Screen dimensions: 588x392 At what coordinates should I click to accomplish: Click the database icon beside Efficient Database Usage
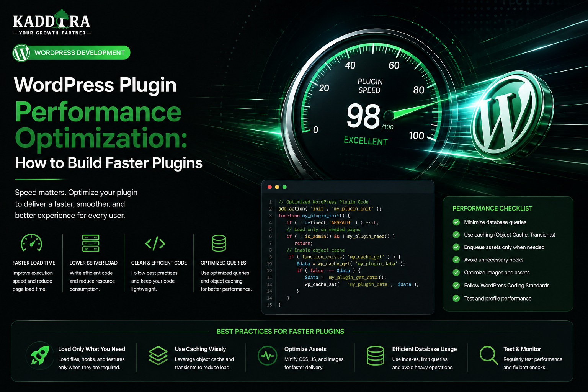tap(376, 356)
